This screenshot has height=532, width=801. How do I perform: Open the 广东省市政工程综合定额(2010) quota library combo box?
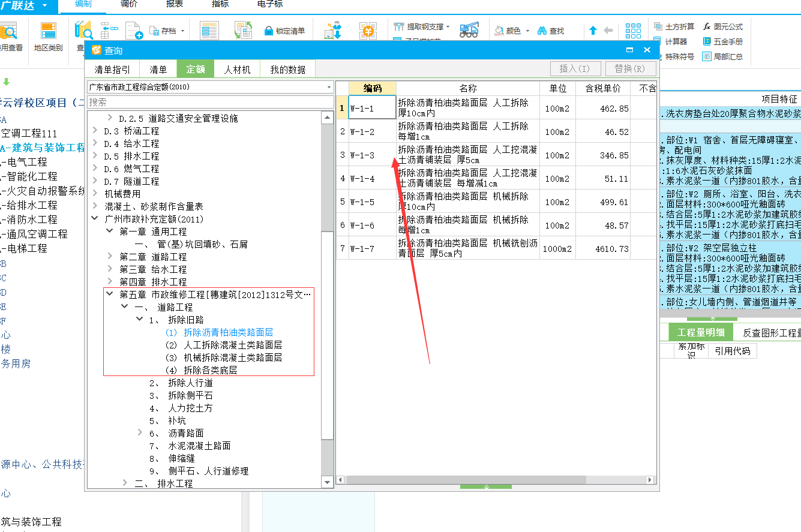pyautogui.click(x=210, y=88)
